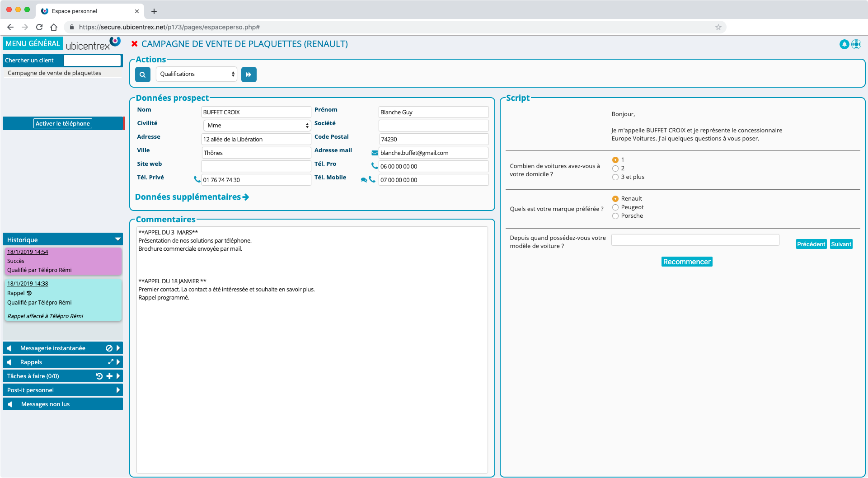
Task: Select Peugeot as preferred brand
Action: [615, 207]
